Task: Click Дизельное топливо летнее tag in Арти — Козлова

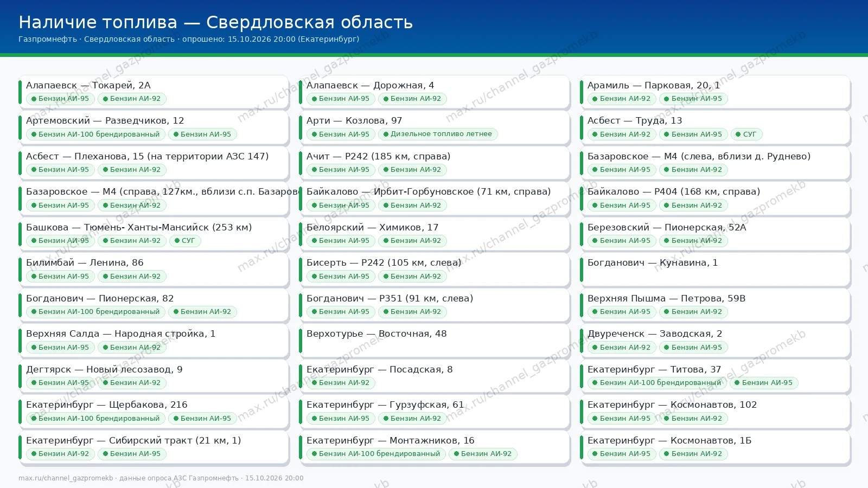Action: point(438,134)
